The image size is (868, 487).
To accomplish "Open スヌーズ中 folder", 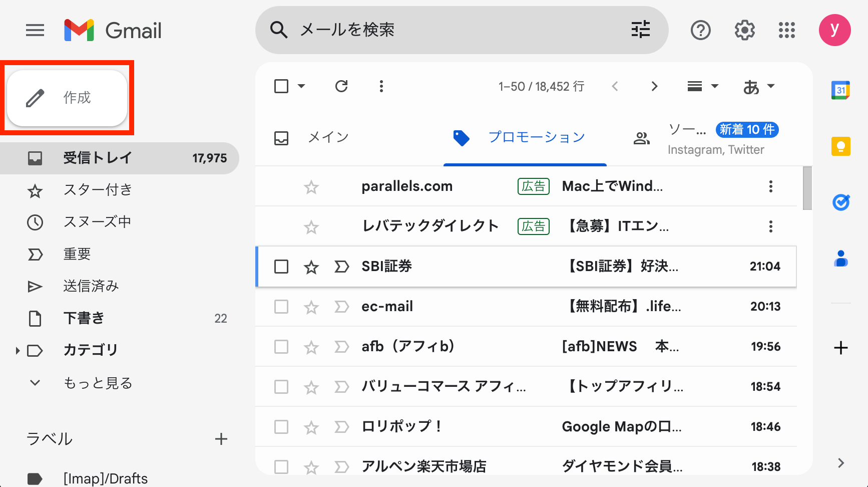I will (x=119, y=222).
